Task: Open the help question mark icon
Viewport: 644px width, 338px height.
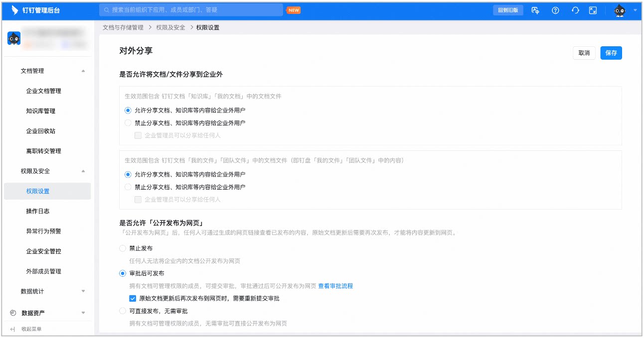Action: (555, 10)
